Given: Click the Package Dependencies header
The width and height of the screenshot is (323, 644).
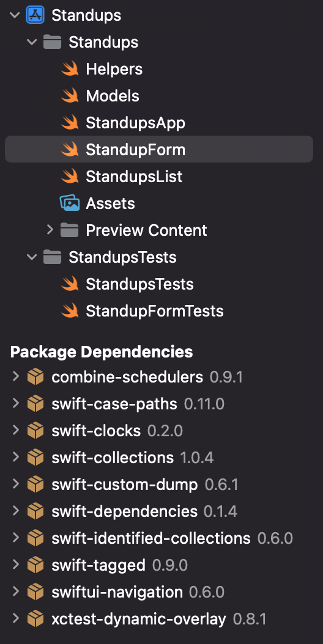Looking at the screenshot, I should (102, 351).
